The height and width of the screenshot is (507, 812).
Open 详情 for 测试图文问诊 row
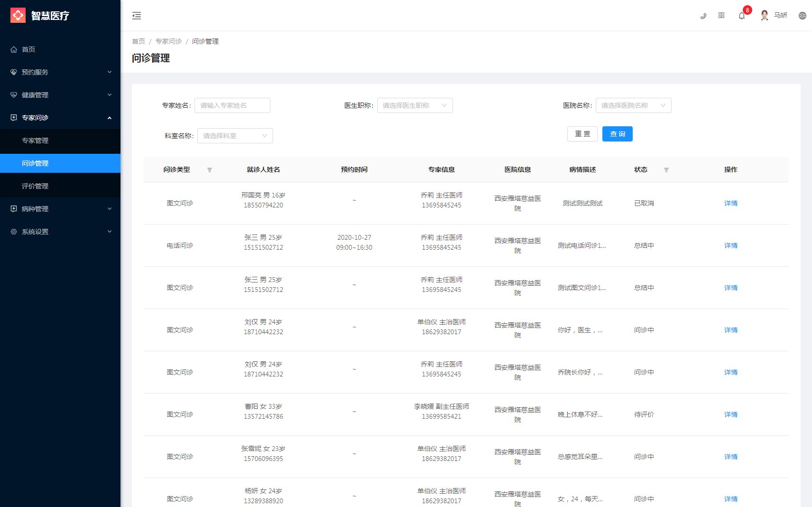pos(731,288)
